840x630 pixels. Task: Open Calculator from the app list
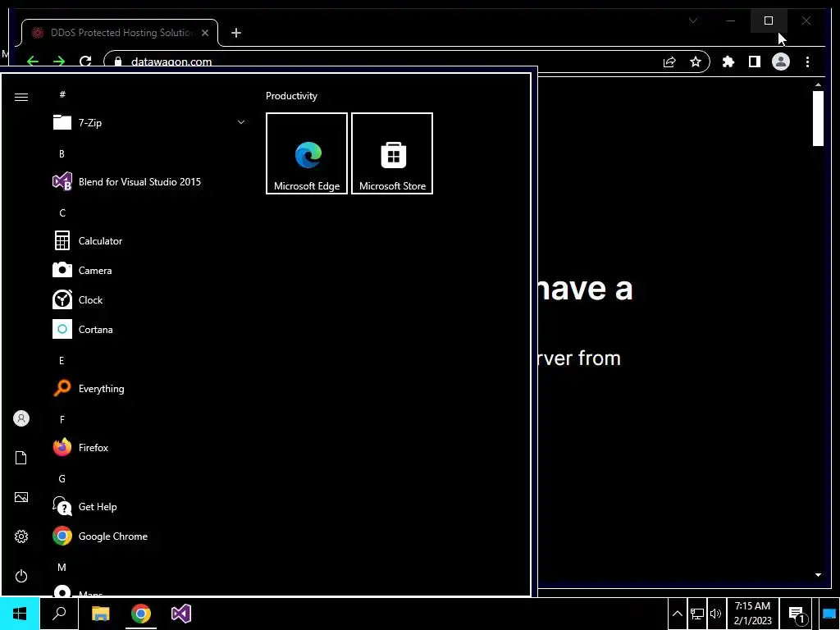[x=149, y=240]
